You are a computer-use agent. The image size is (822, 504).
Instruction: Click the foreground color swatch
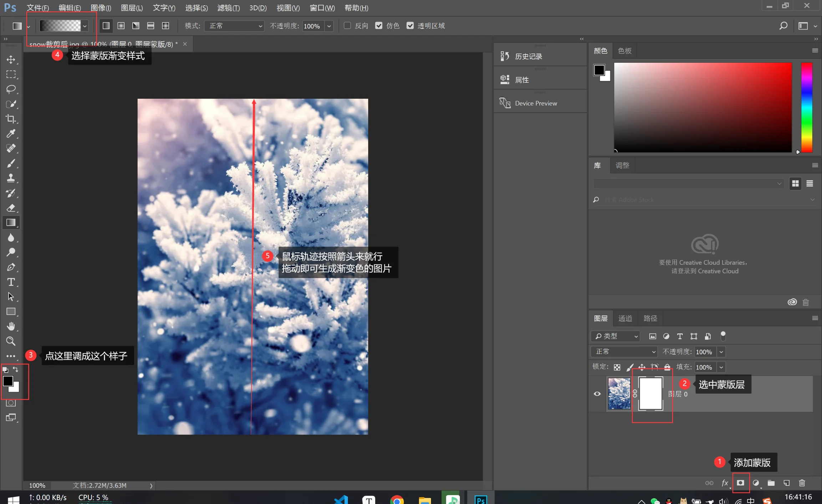point(9,382)
